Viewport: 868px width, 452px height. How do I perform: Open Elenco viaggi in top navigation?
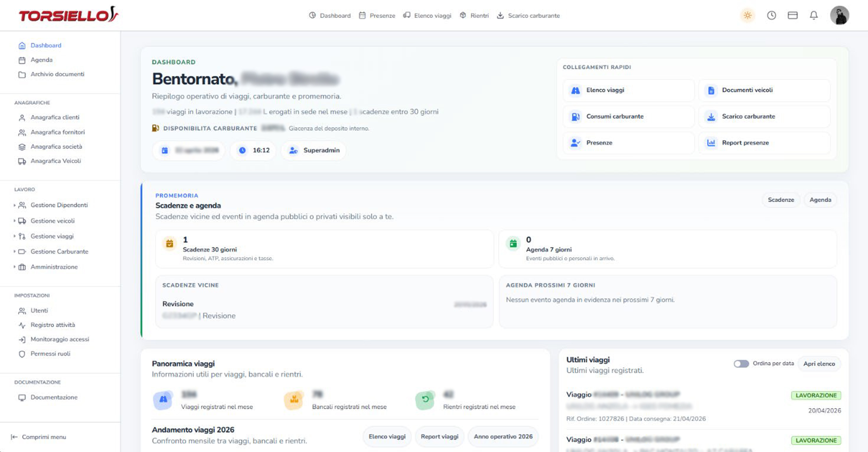pyautogui.click(x=427, y=16)
